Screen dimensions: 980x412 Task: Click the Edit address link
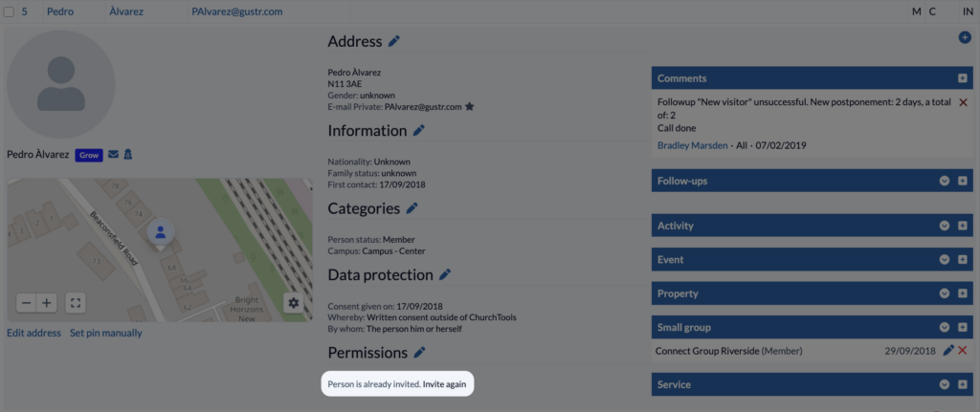pyautogui.click(x=33, y=333)
